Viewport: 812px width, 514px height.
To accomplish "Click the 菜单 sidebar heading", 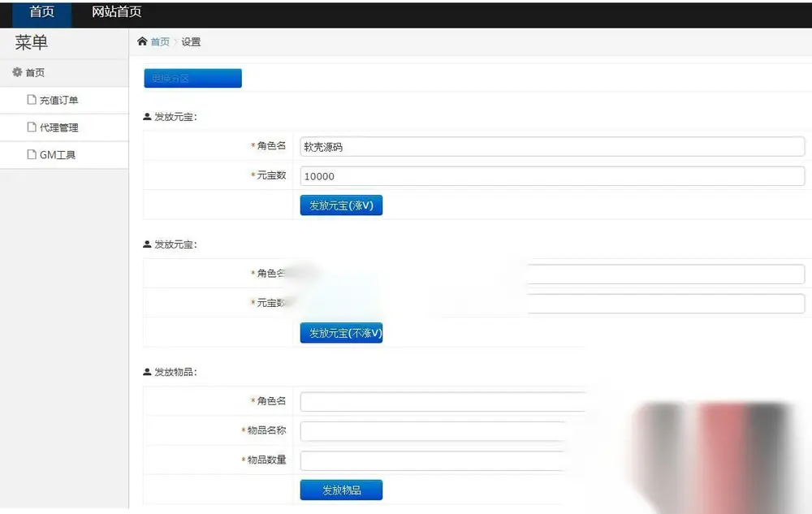I will (x=31, y=42).
